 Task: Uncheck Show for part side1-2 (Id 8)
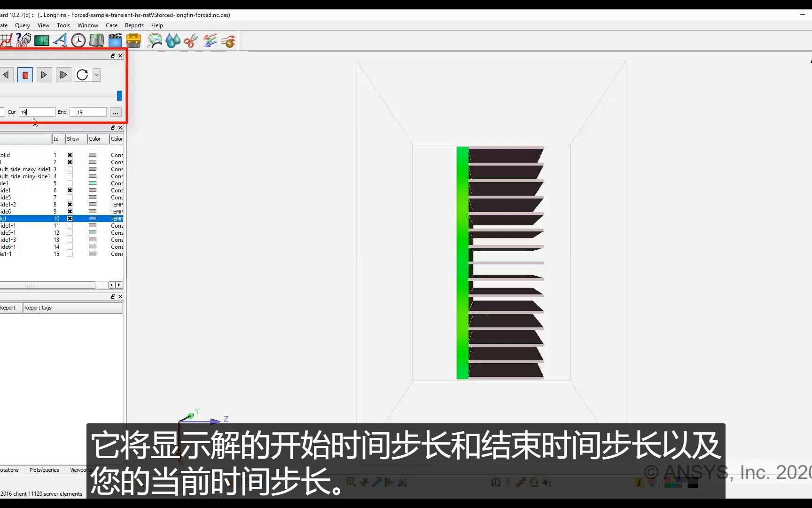pos(70,205)
